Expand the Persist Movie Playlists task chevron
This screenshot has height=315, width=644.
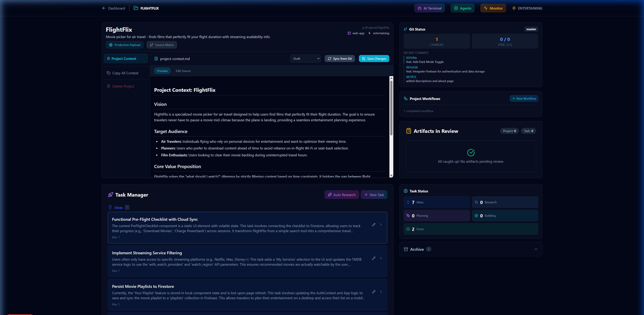tap(381, 292)
